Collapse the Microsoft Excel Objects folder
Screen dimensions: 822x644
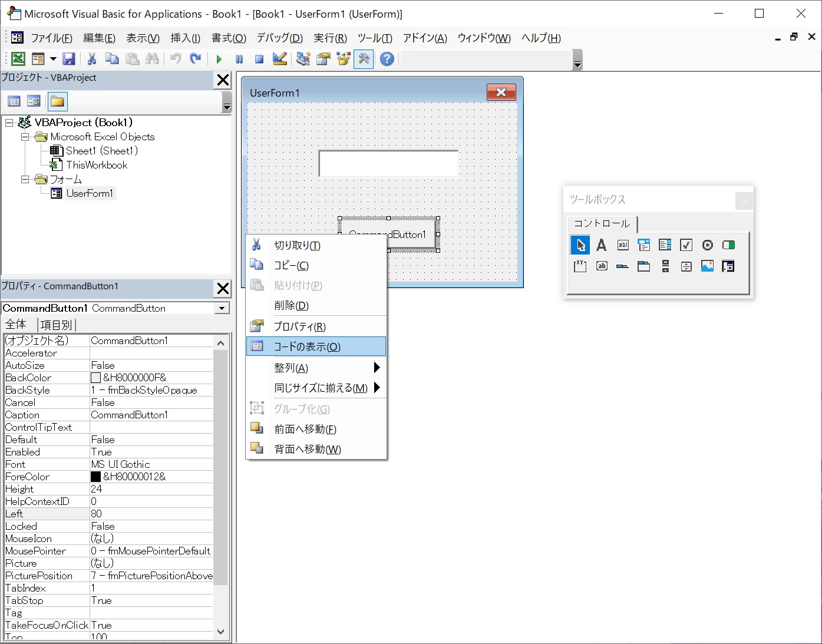[25, 136]
